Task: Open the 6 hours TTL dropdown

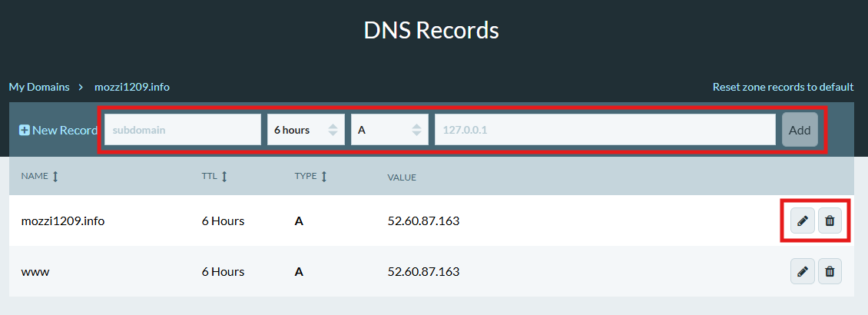Action: (305, 130)
